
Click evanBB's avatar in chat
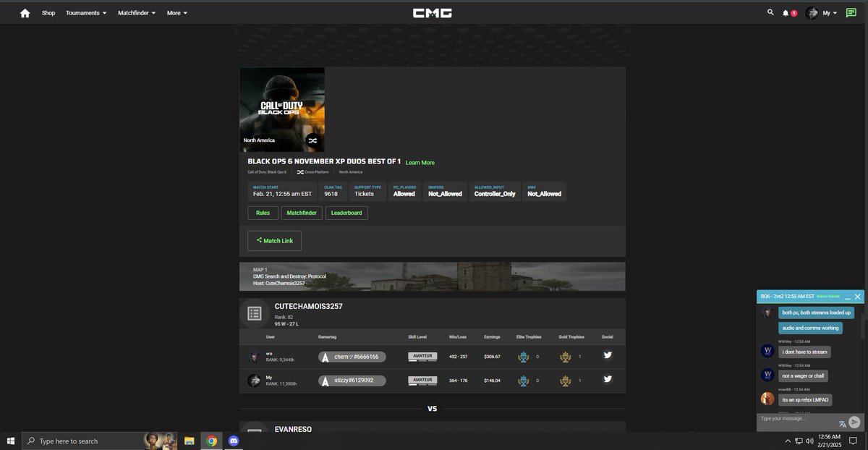click(x=767, y=399)
